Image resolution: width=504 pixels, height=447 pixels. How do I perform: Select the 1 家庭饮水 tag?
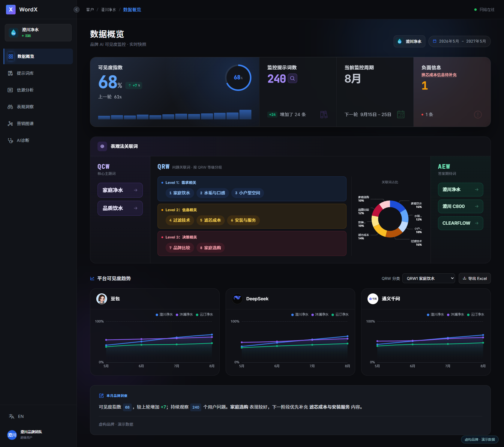[x=180, y=193]
